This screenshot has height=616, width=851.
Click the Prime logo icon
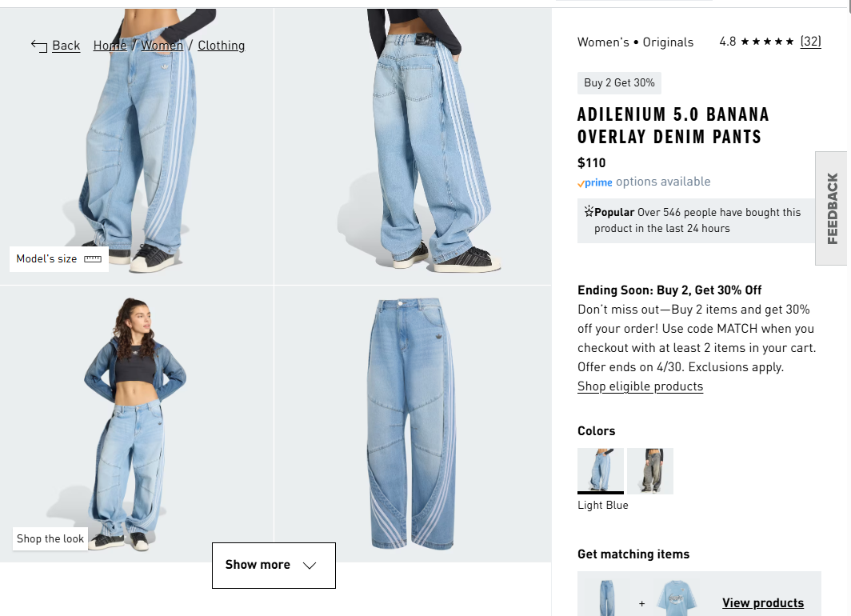595,182
